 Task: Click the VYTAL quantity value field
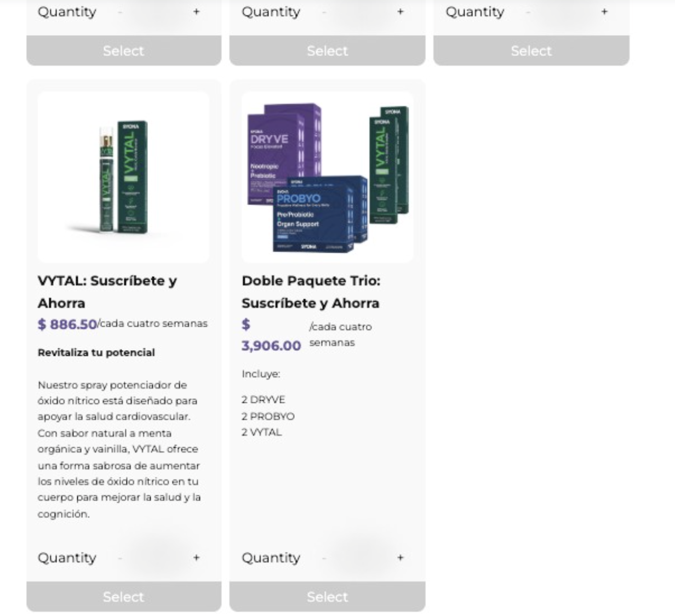pyautogui.click(x=158, y=558)
